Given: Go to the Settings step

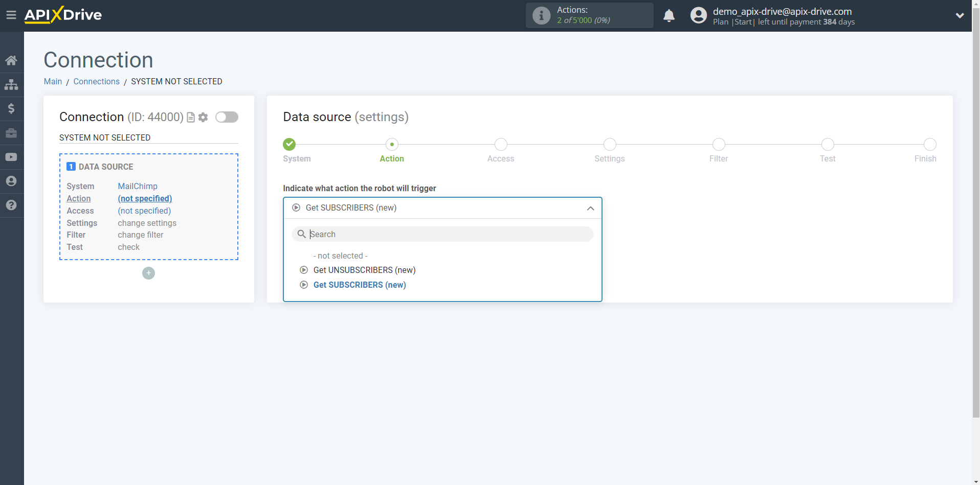Looking at the screenshot, I should 610,144.
